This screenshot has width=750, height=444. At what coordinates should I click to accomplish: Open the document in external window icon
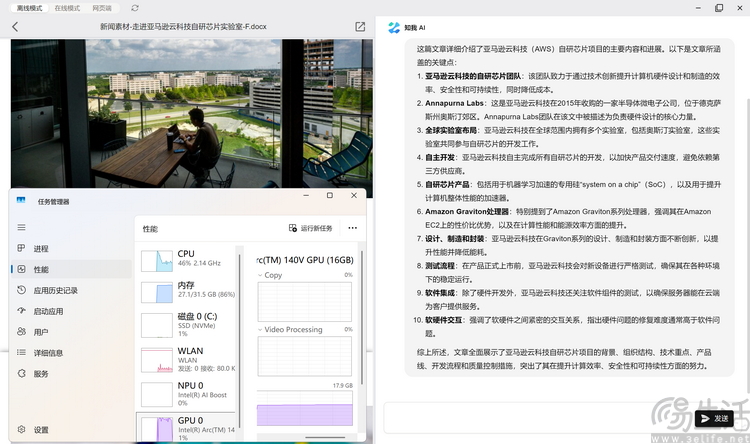360,27
